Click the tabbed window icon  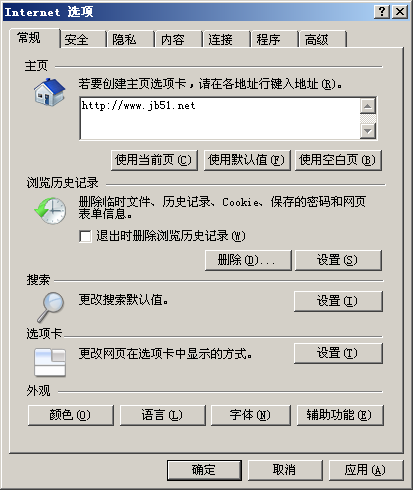pyautogui.click(x=50, y=362)
